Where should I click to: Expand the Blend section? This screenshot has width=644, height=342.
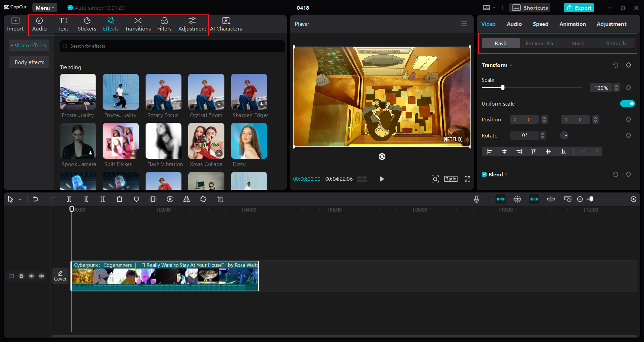[x=506, y=174]
